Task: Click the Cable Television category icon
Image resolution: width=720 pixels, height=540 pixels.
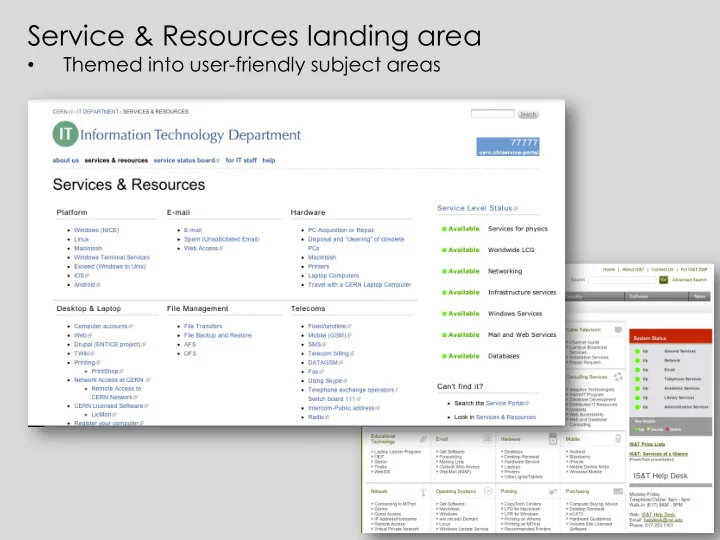Action: point(618,330)
